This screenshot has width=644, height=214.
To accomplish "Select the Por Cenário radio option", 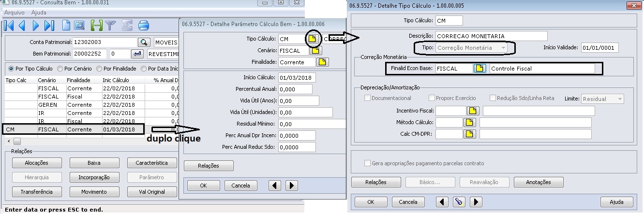I will [75, 69].
